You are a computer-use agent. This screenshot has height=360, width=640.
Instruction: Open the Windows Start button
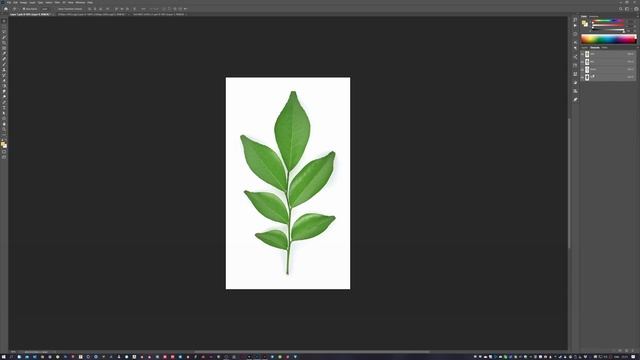(3, 357)
